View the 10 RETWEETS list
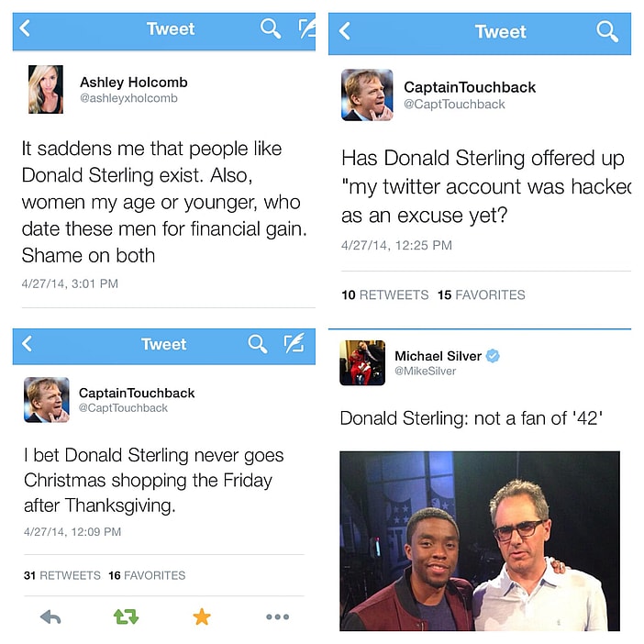 384,294
